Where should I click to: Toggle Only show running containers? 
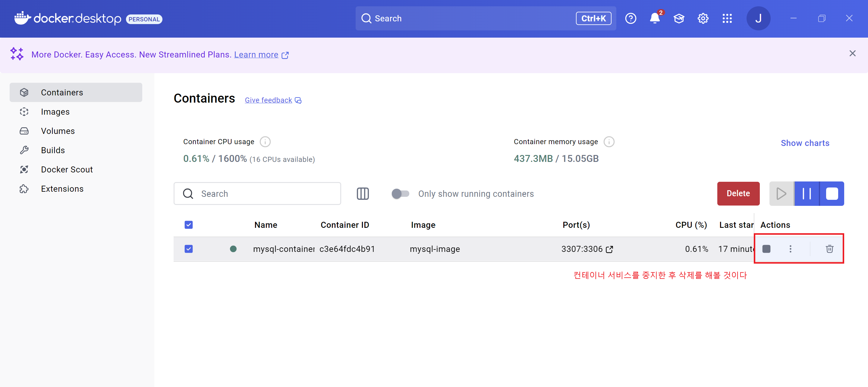point(400,193)
